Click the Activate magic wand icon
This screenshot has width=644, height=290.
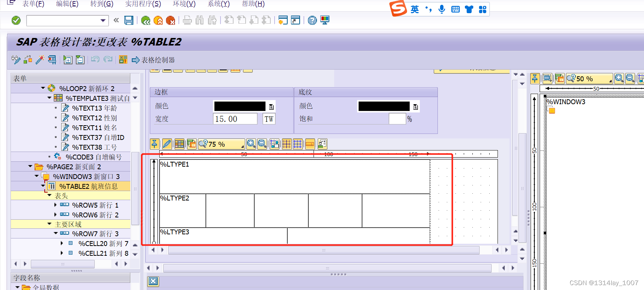point(40,59)
